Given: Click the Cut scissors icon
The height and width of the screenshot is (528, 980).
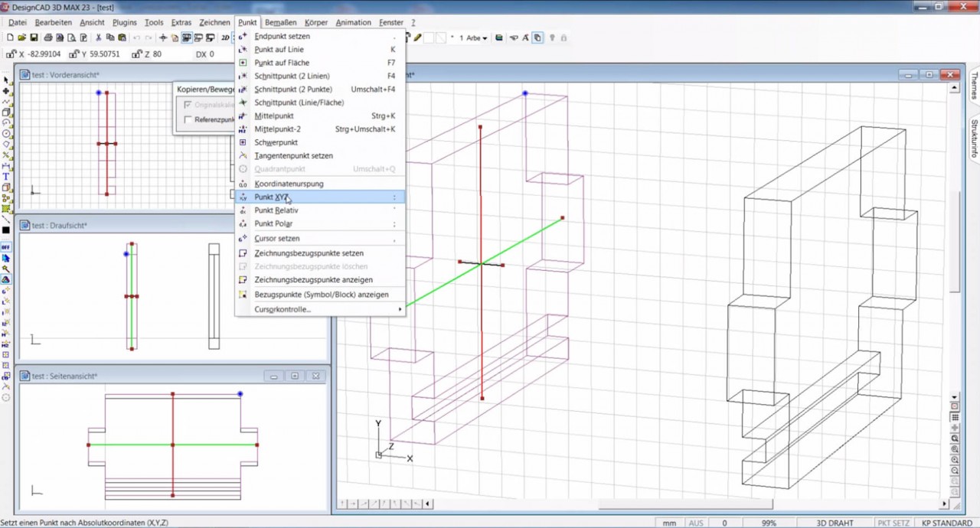Looking at the screenshot, I should [99, 37].
